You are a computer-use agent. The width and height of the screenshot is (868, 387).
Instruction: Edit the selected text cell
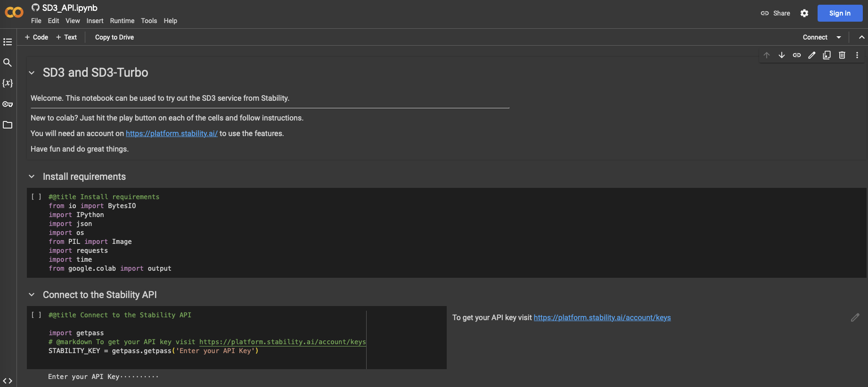tap(812, 55)
